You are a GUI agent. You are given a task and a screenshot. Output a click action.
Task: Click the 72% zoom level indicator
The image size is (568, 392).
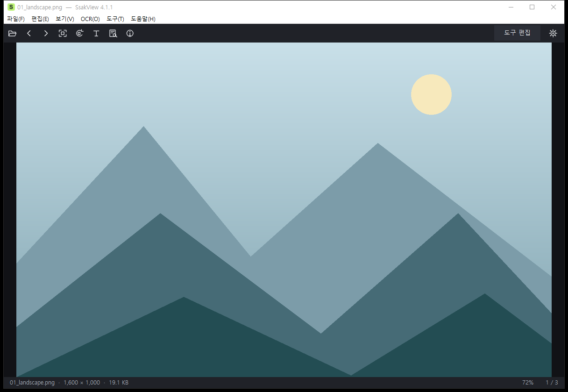point(528,383)
